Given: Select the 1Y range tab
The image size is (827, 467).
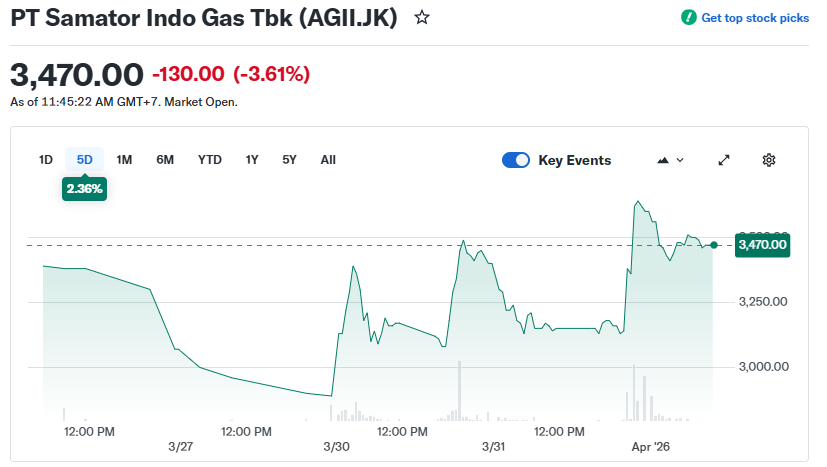Looking at the screenshot, I should click(252, 159).
